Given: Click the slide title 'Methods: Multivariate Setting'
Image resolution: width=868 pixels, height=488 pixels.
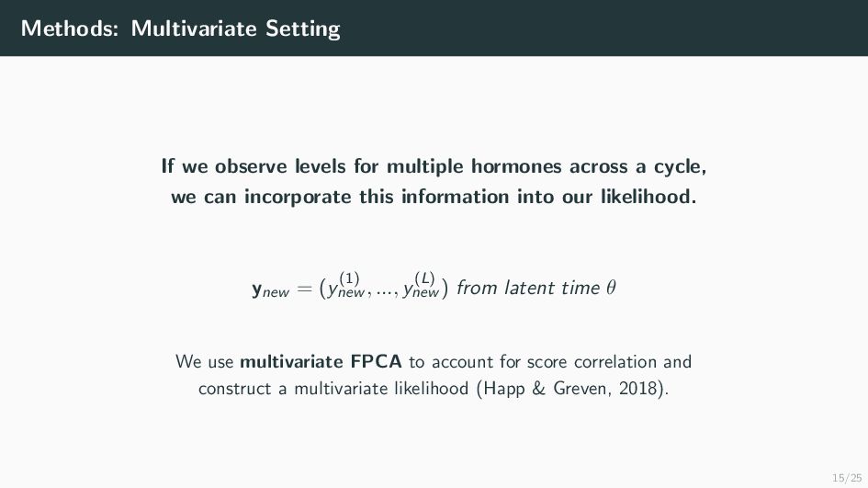Looking at the screenshot, I should 180,28.
